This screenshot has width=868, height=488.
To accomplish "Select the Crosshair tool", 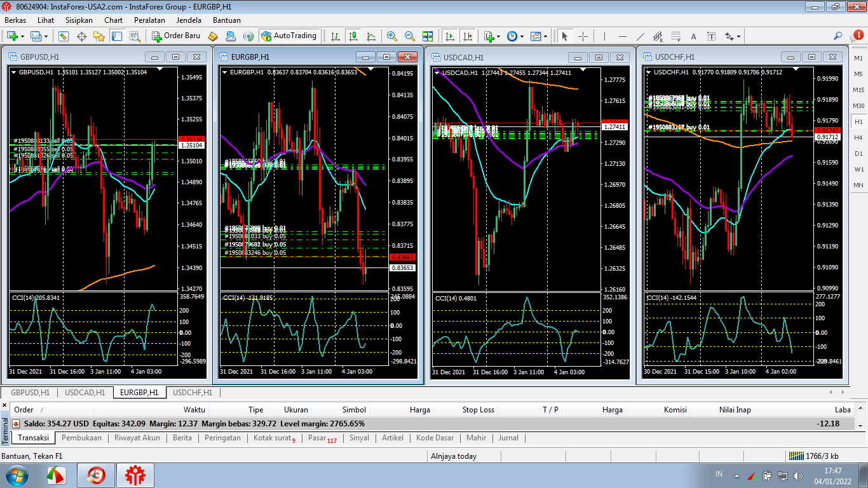I will point(583,36).
